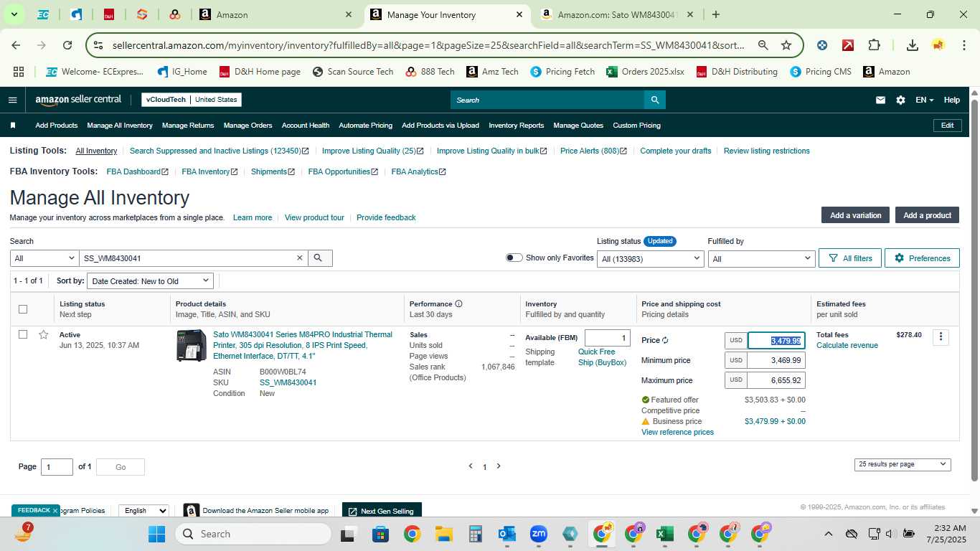Click the Performance info icon

coord(458,303)
